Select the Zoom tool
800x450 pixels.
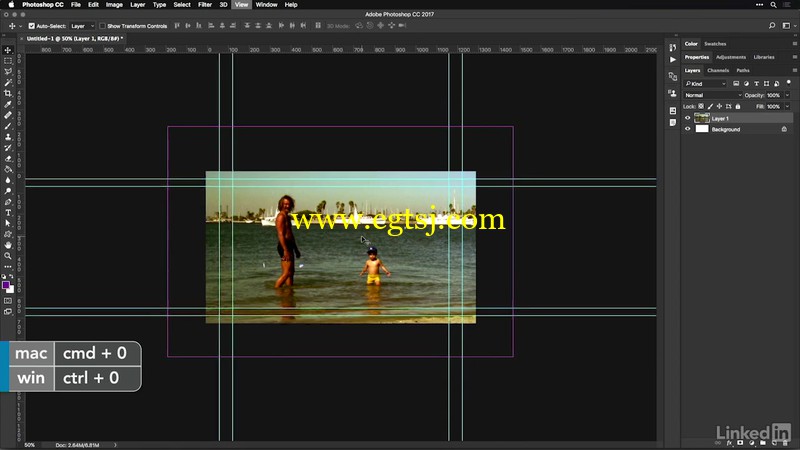tap(8, 256)
